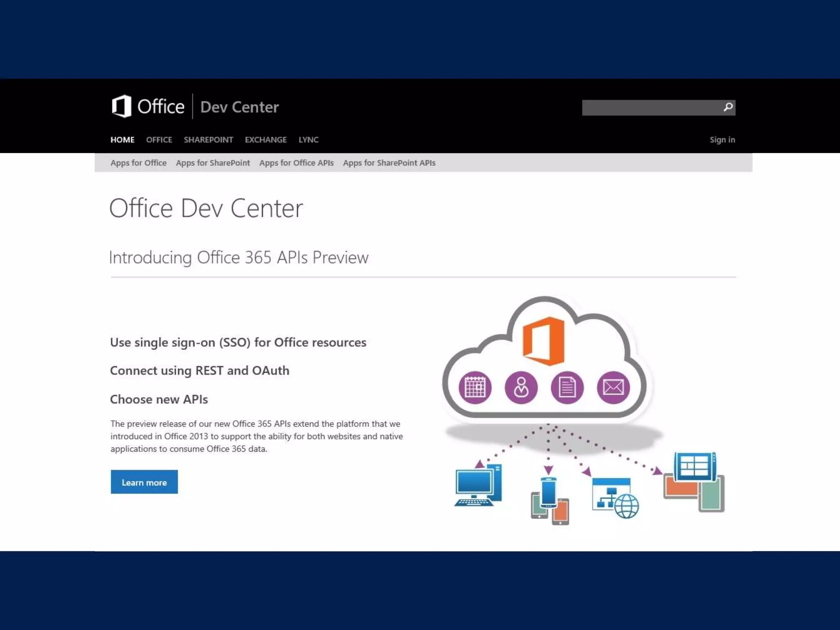
Task: Click the purple mail envelope icon
Action: click(613, 387)
